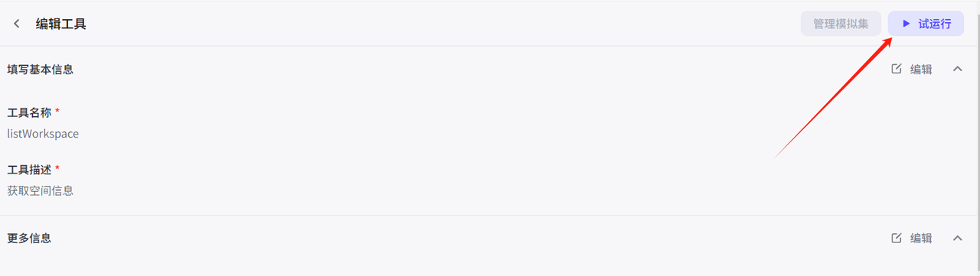Collapse the 更多信息 section chevron
The height and width of the screenshot is (276, 980).
coord(957,238)
